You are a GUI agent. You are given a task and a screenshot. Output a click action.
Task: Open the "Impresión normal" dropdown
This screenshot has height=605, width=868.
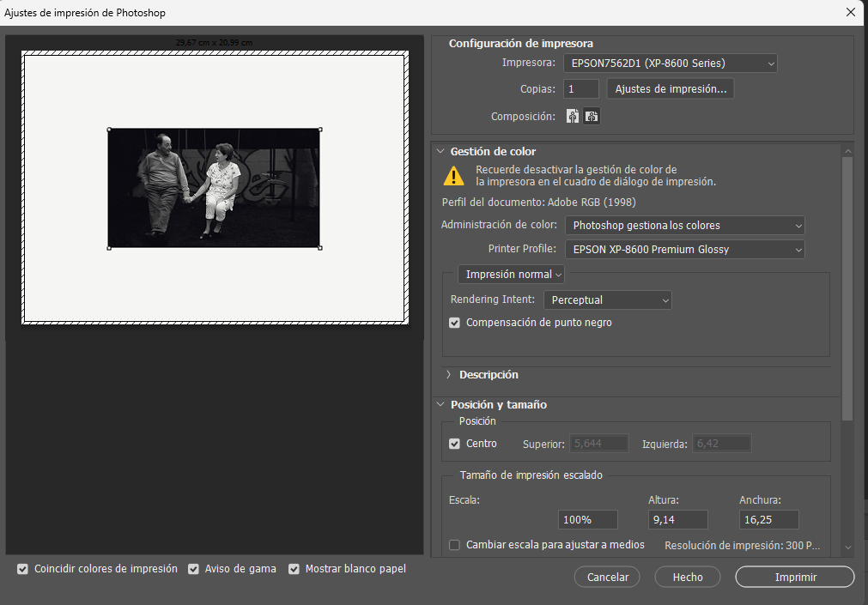click(x=511, y=273)
